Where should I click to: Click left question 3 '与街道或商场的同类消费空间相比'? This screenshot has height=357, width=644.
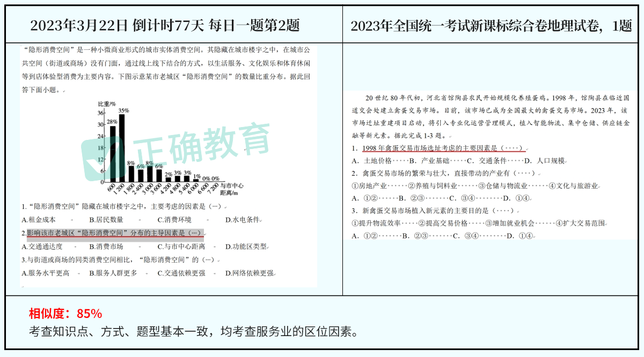tap(121, 259)
